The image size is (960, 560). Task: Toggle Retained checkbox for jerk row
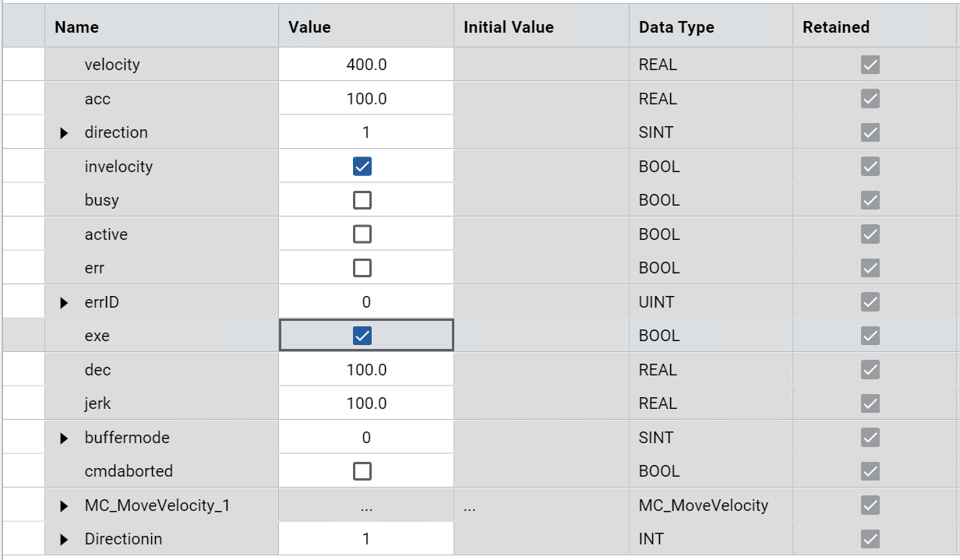tap(870, 403)
